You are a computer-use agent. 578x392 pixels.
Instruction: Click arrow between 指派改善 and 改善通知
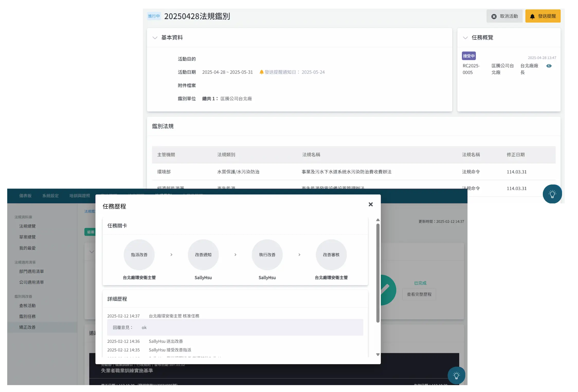coord(171,255)
